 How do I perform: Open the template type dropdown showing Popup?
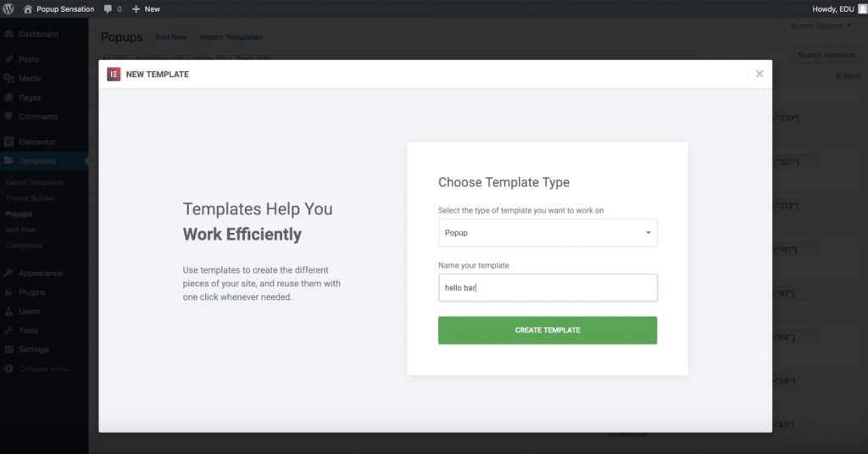(547, 233)
